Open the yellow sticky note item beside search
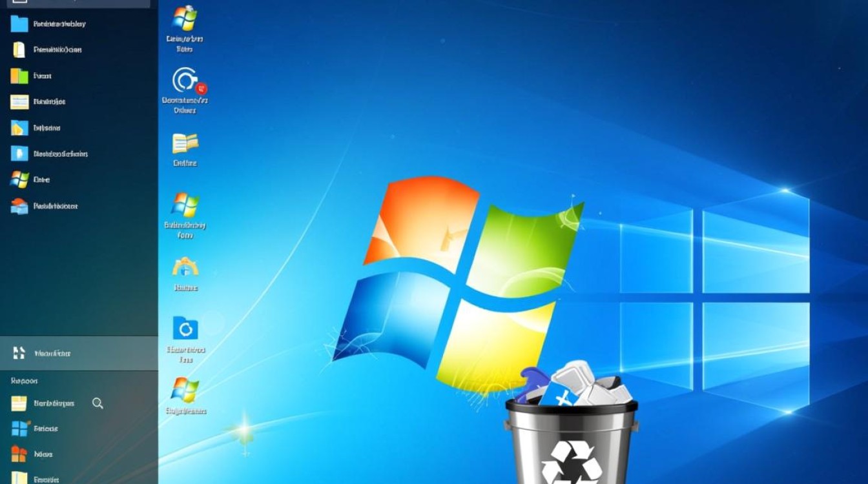The height and width of the screenshot is (484, 868). point(19,403)
